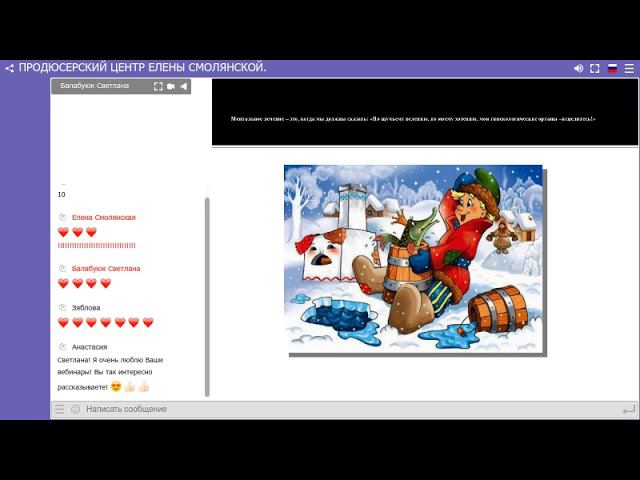Click the ПРОДЮСЕРСКИЙ ЦЕНТР ЕЛЕНЫ СМОЛЯНСКОЙ title
The image size is (640, 480).
pyautogui.click(x=142, y=67)
